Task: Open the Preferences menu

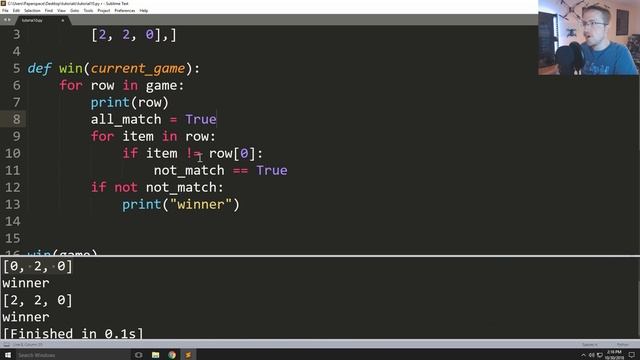Action: [x=124, y=11]
